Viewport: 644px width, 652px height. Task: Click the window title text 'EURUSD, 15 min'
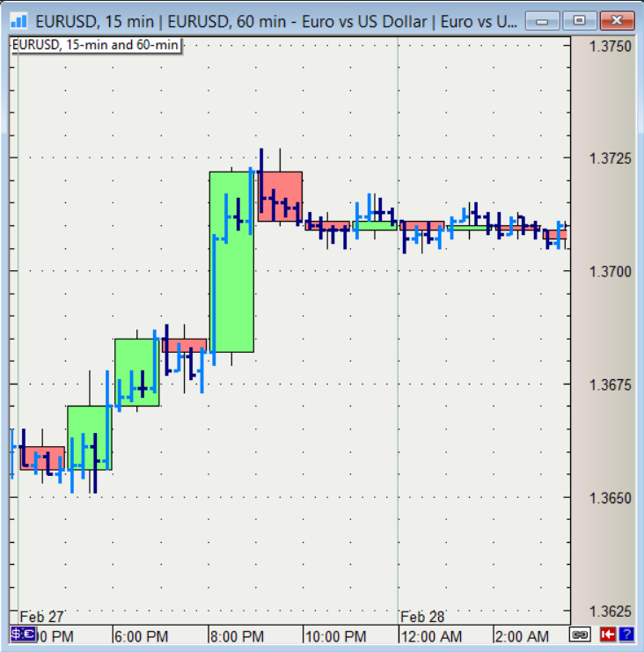coord(95,22)
